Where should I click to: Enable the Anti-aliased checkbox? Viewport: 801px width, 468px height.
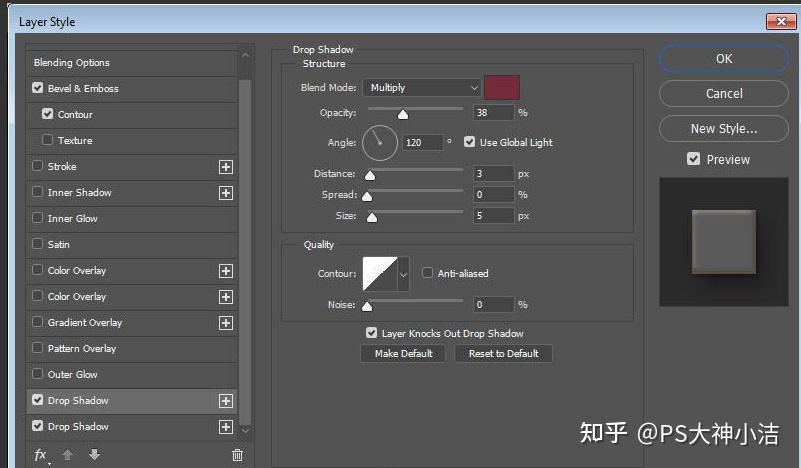pos(427,273)
